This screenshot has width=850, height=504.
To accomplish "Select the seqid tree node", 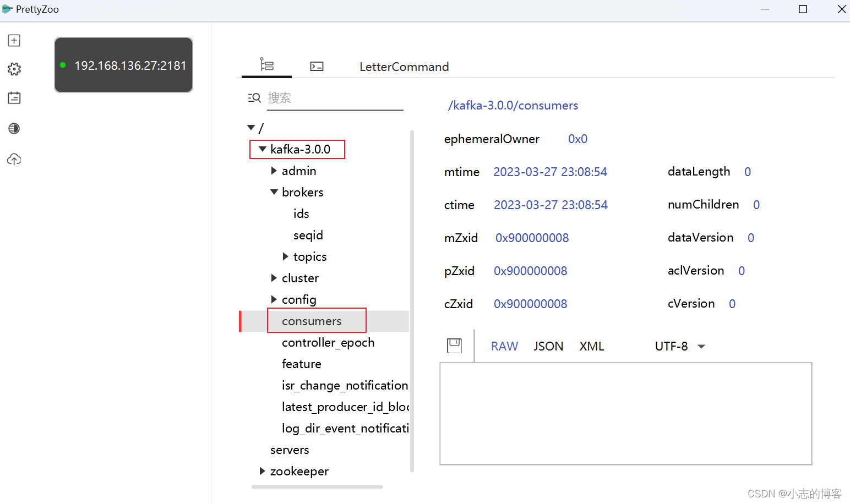I will 308,235.
